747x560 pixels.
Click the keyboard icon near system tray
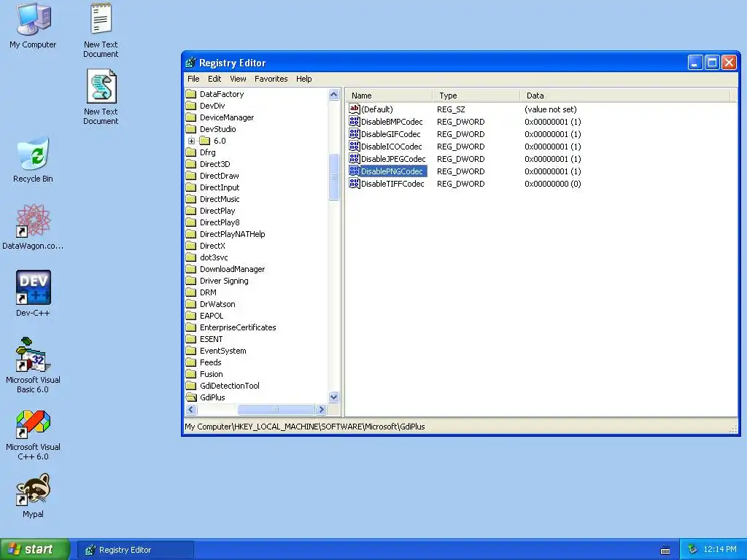click(665, 550)
